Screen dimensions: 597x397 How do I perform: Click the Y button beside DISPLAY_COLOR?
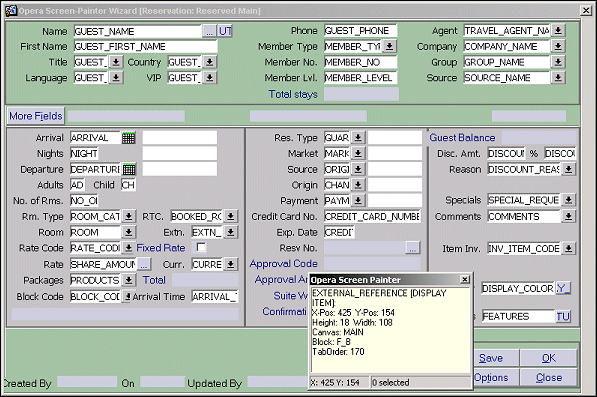563,288
